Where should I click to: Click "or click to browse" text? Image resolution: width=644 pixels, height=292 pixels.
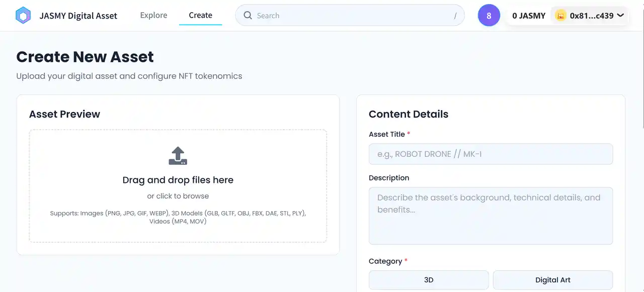pos(178,196)
